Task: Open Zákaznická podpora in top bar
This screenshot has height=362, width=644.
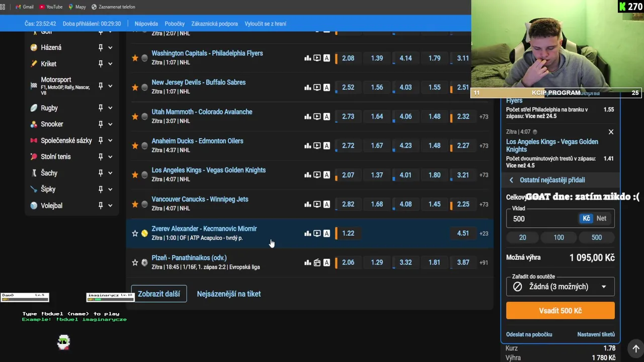Action: [x=214, y=24]
